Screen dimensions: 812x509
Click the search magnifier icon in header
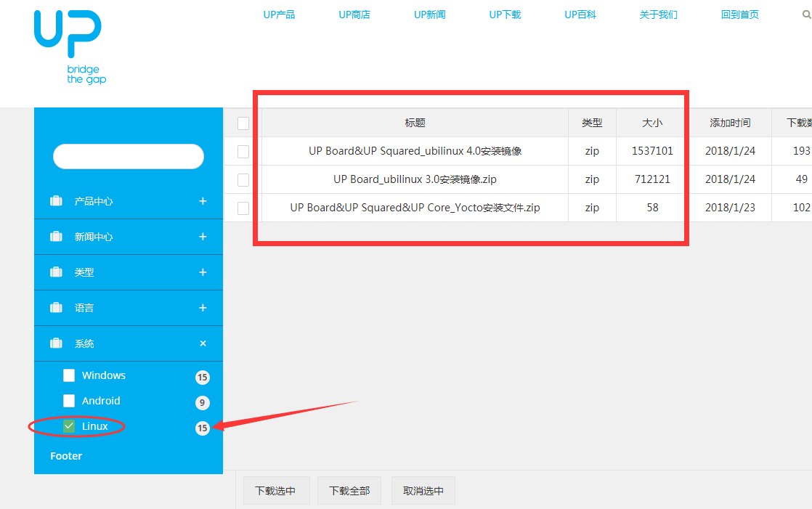(x=806, y=15)
